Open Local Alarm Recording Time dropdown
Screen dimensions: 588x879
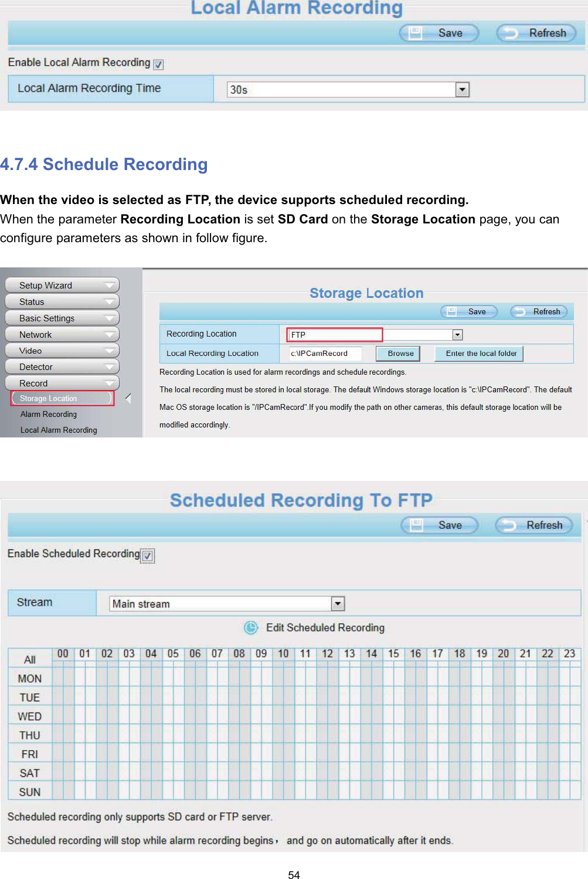tap(348, 90)
